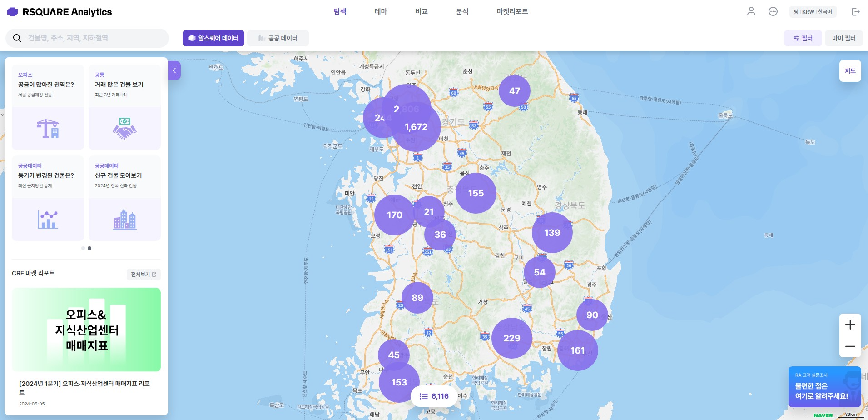Open the 평 KRW 한국어 settings selector
Screen dimensions: 868x420
[x=813, y=12]
